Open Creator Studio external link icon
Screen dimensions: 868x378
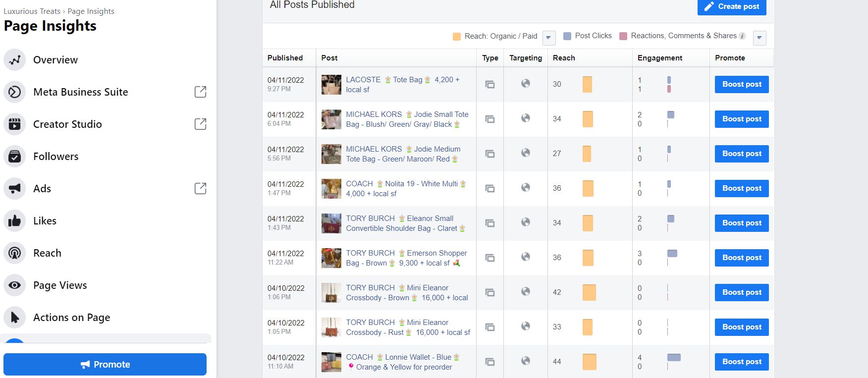200,124
